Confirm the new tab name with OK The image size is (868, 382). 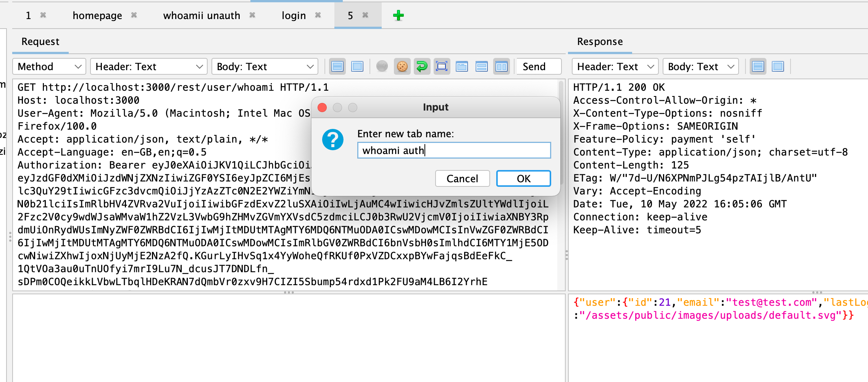tap(523, 179)
